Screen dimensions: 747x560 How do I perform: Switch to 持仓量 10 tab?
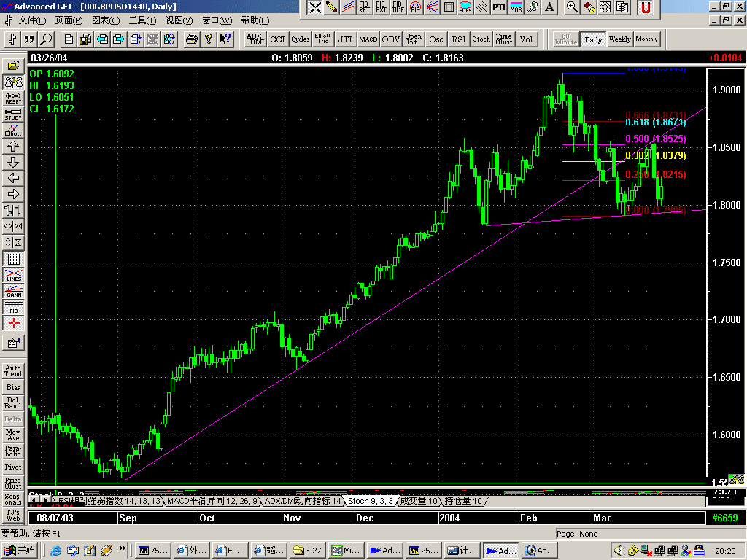click(463, 501)
